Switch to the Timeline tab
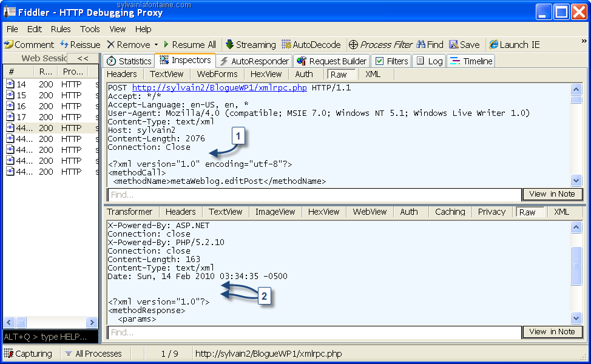The height and width of the screenshot is (364, 591). tap(471, 61)
